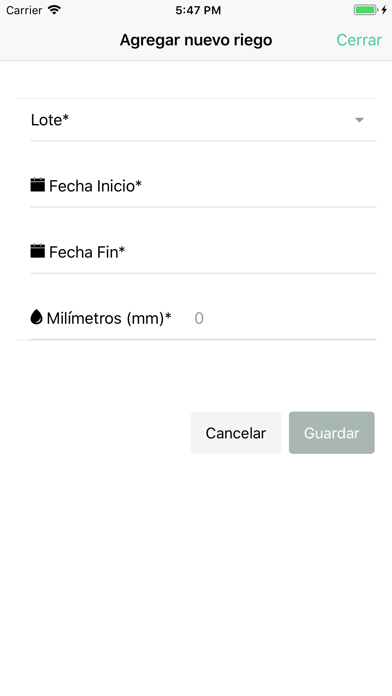Tap the Carrier text in the status bar
Image resolution: width=392 pixels, height=696 pixels.
point(24,10)
